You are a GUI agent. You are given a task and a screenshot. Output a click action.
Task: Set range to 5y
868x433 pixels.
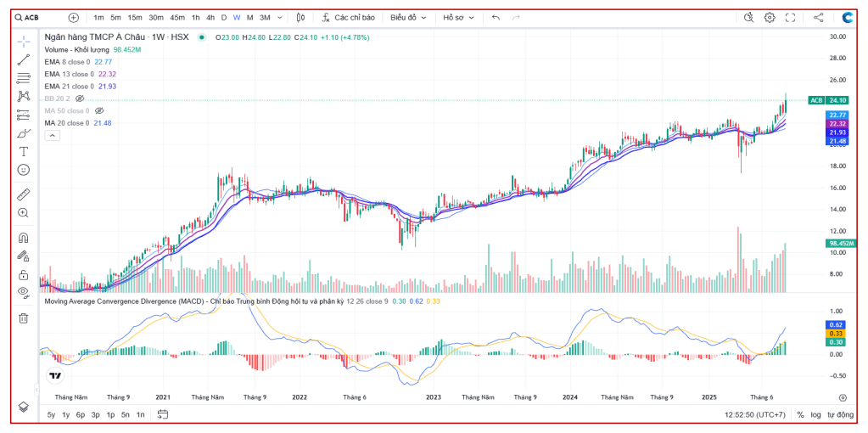[51, 414]
